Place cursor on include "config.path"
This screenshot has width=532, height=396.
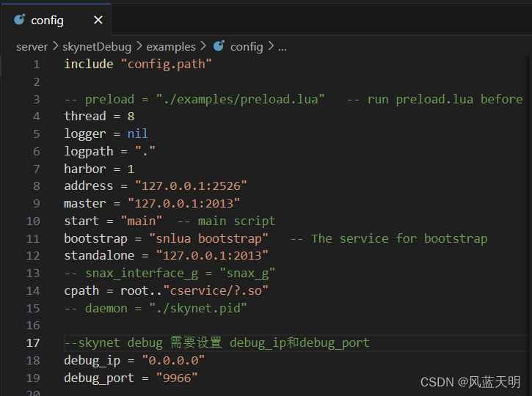point(138,64)
